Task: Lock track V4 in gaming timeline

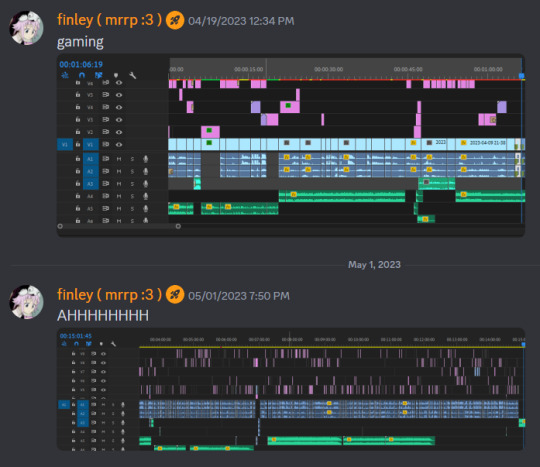Action: pos(78,107)
